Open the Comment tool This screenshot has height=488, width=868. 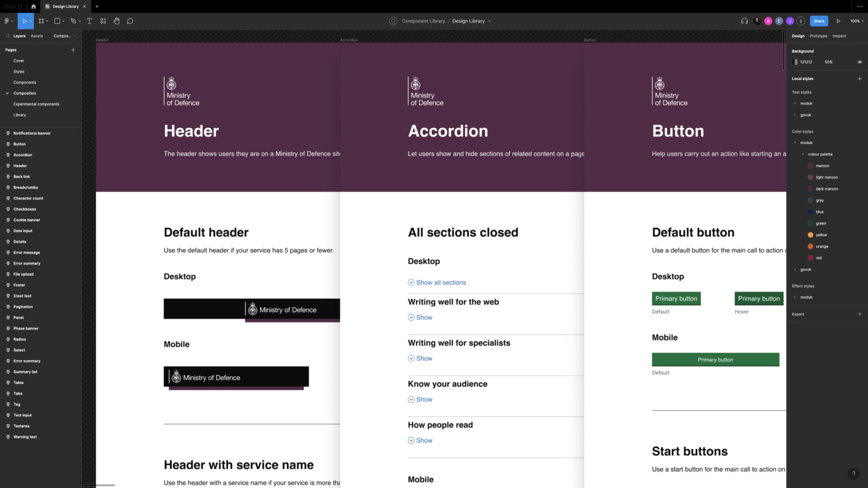pos(130,21)
